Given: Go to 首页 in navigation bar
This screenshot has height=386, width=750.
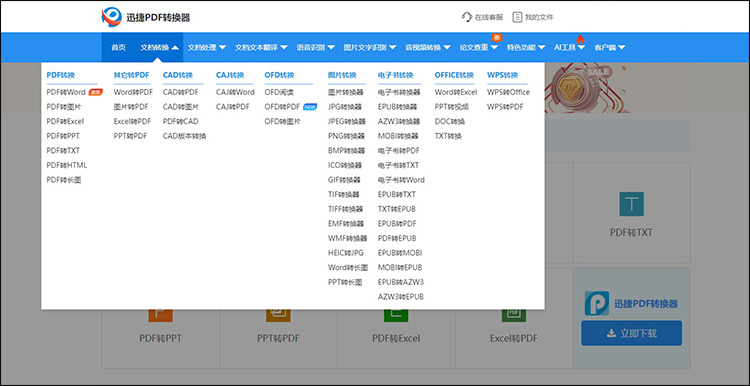Looking at the screenshot, I should [118, 47].
